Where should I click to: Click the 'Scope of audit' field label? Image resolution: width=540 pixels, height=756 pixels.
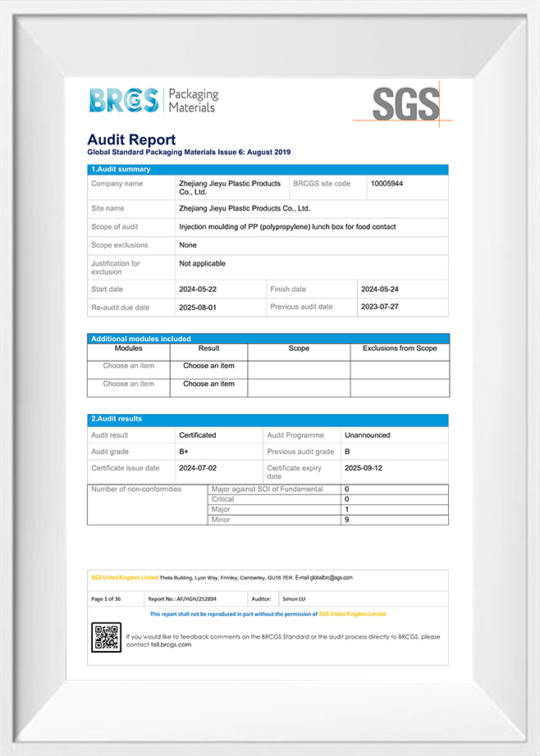click(114, 227)
